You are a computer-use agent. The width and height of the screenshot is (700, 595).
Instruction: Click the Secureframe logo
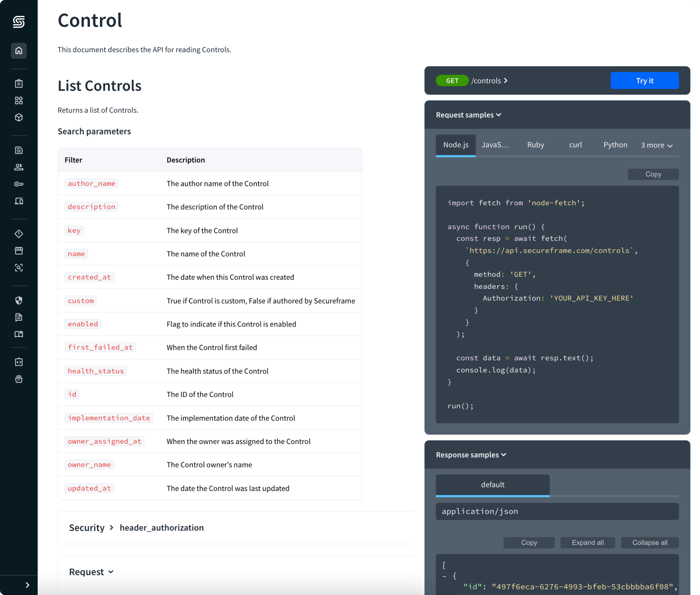coord(19,22)
